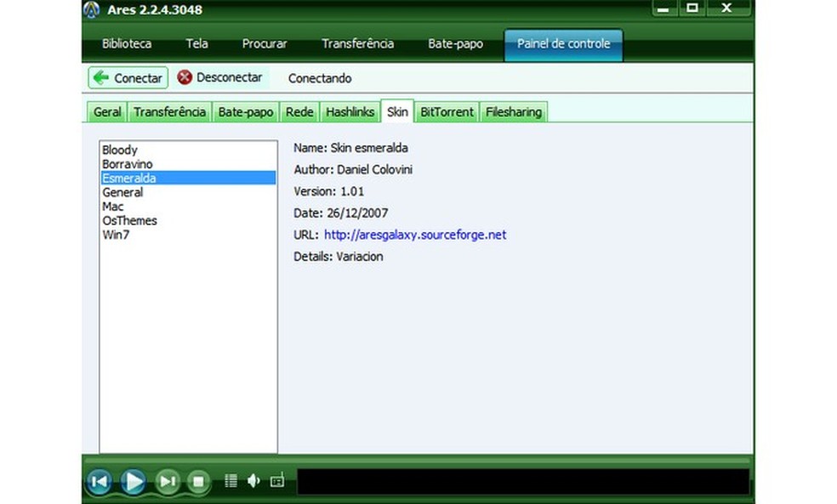Click the 'Version: 1.01' text
This screenshot has height=504, width=837.
click(329, 191)
